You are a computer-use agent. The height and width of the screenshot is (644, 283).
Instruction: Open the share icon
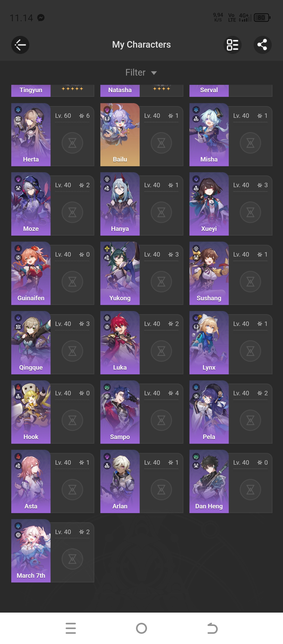[x=262, y=45]
